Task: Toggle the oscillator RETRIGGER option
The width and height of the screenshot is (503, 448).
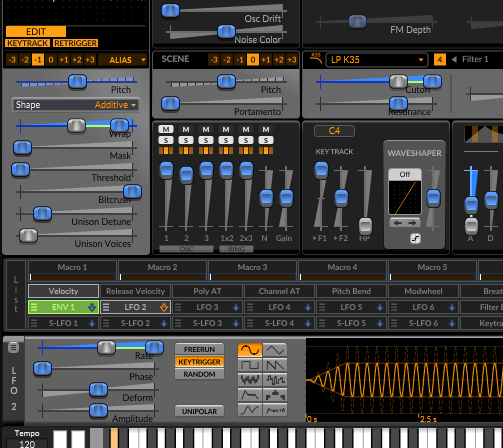Action: (x=76, y=43)
